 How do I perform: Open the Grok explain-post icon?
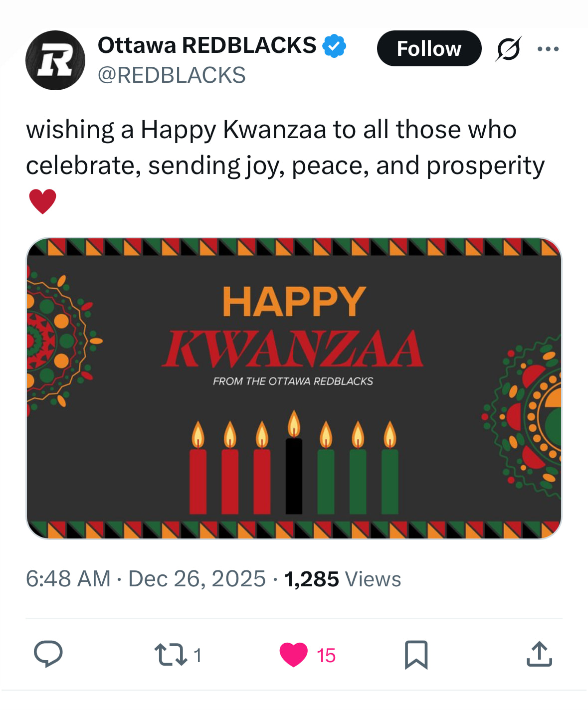508,49
